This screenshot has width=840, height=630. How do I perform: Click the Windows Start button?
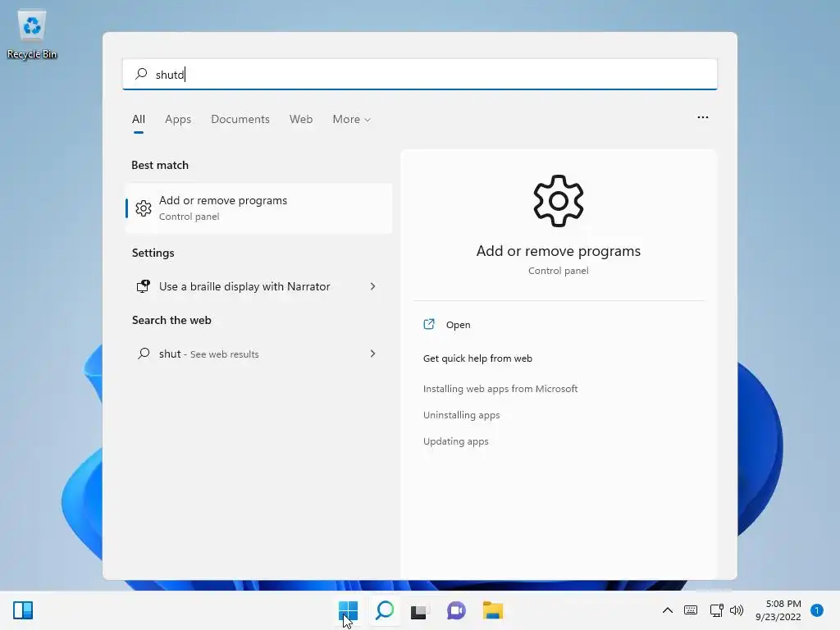pyautogui.click(x=348, y=610)
